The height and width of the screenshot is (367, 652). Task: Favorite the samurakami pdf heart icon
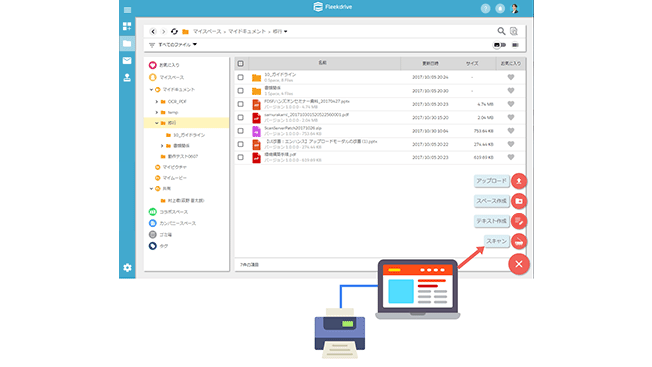click(511, 117)
